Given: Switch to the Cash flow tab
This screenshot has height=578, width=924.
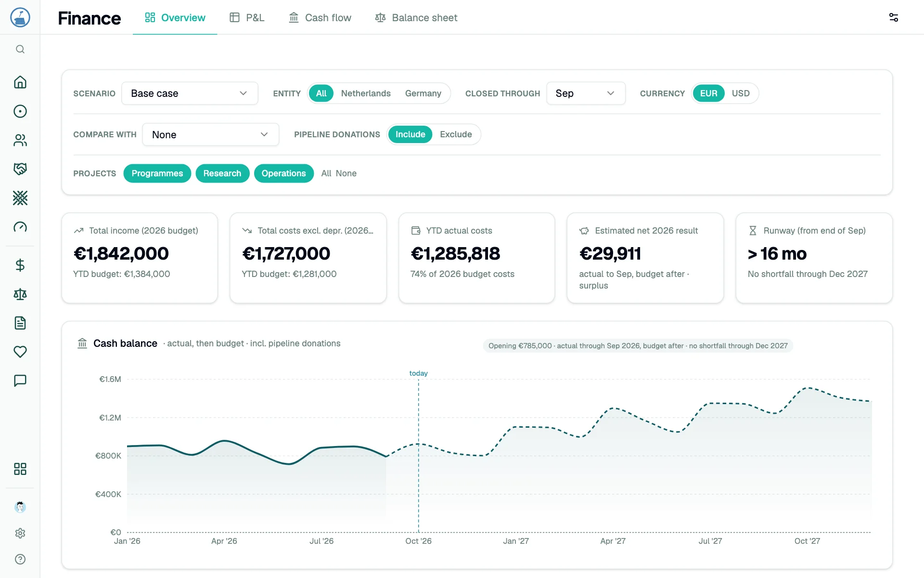Looking at the screenshot, I should [x=320, y=18].
